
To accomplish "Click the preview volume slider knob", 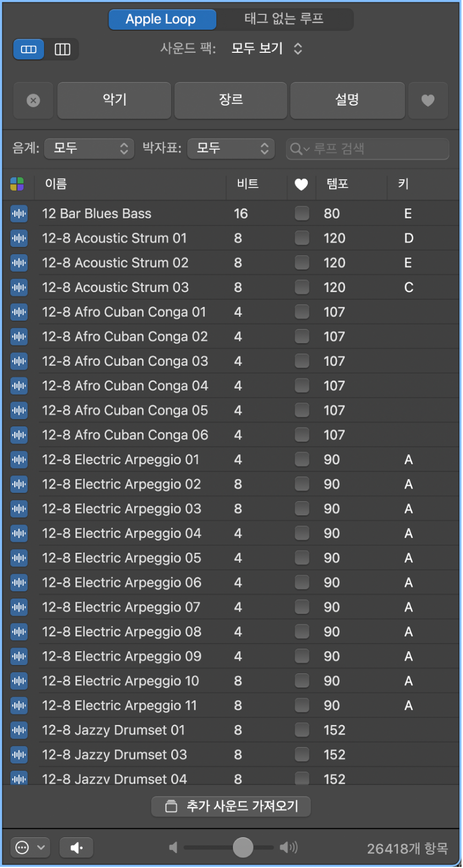I will pyautogui.click(x=243, y=848).
